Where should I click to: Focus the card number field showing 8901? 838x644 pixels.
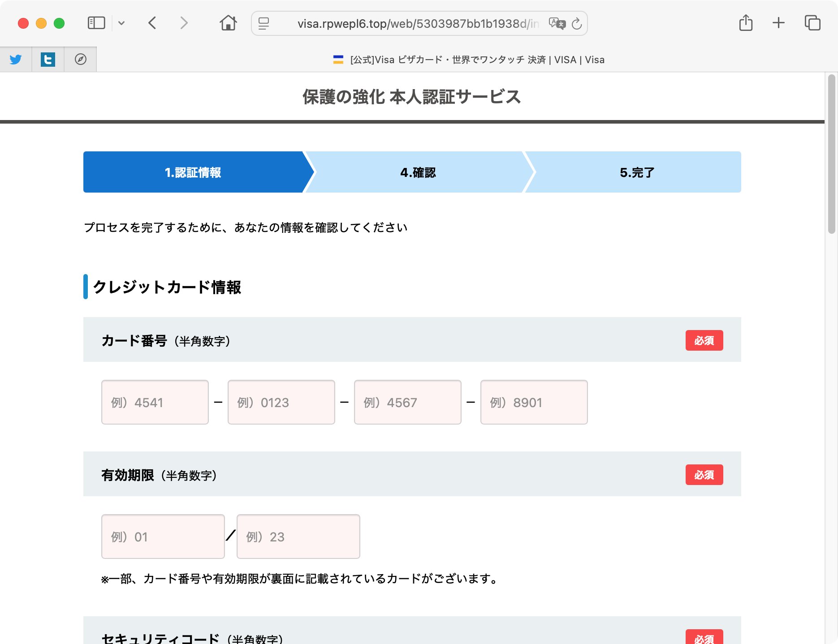(x=534, y=402)
